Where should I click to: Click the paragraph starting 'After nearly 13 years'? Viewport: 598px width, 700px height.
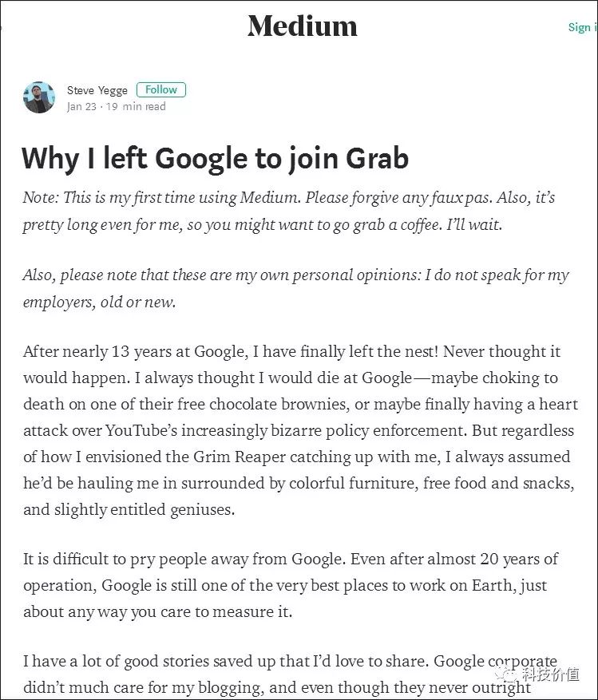pyautogui.click(x=300, y=430)
